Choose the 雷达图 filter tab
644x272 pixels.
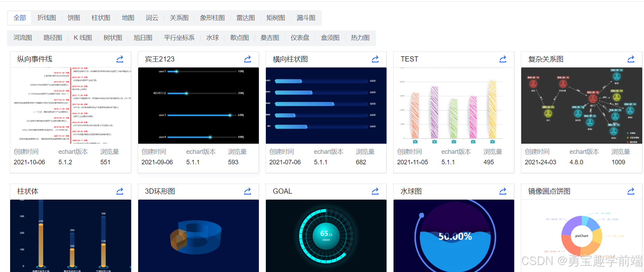click(x=246, y=18)
